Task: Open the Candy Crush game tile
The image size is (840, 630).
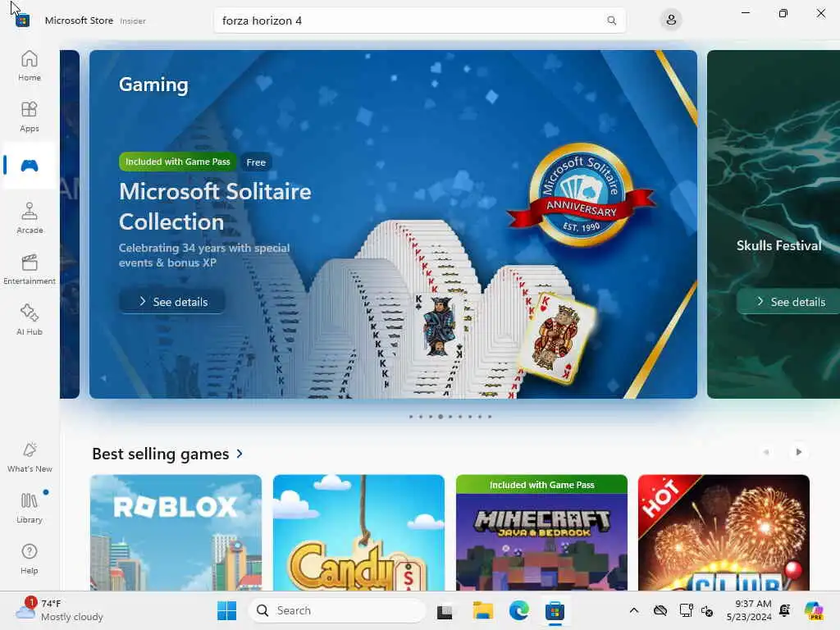Action: 358,532
